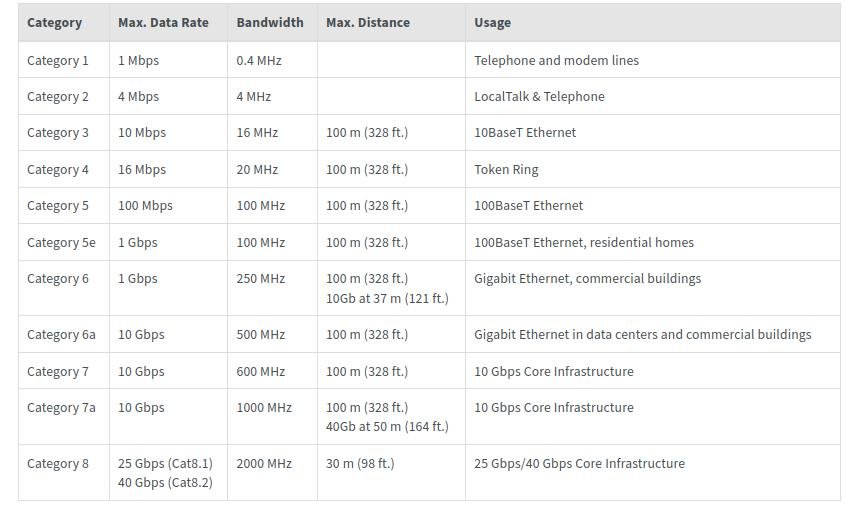Viewport: 863px width, 505px height.
Task: Click the 30 m (98 ft.) distance
Action: [360, 464]
